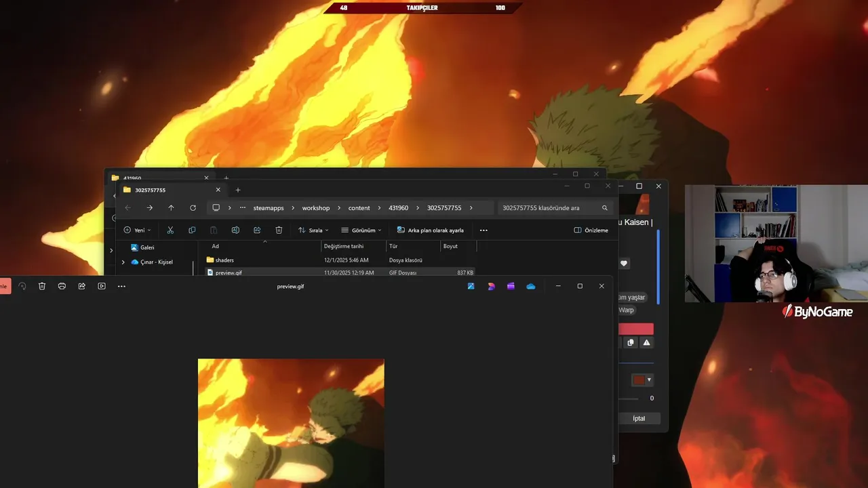Open the purple app icon in Photos titlebar
The image size is (868, 488).
pyautogui.click(x=511, y=286)
